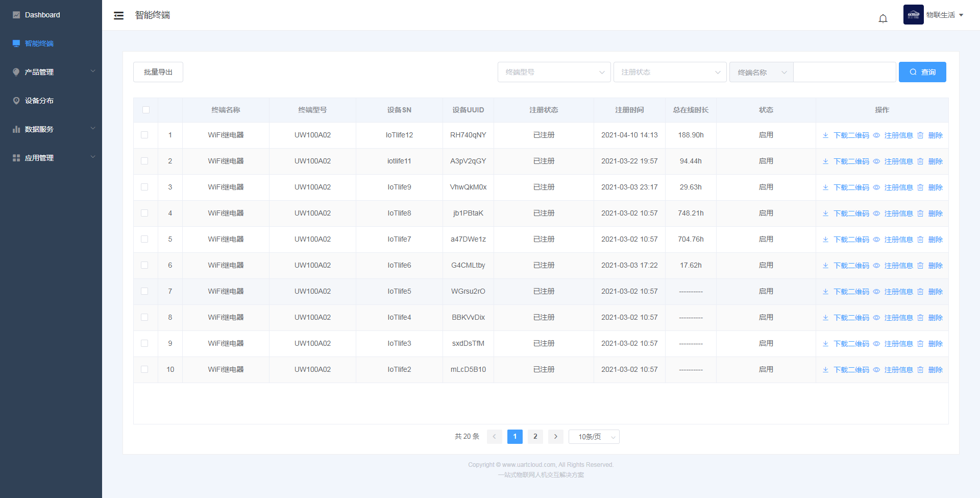Expand the 产品管理 submenu arrow
The image size is (980, 498).
93,72
